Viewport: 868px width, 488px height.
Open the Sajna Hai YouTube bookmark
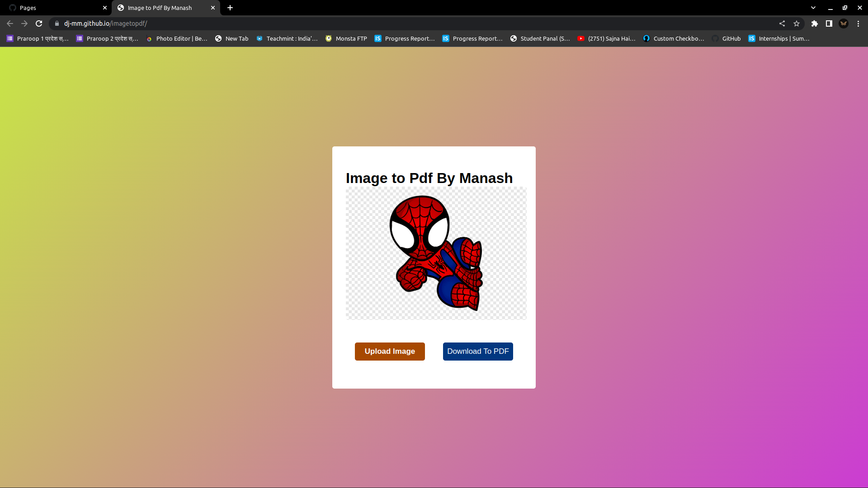coord(606,38)
